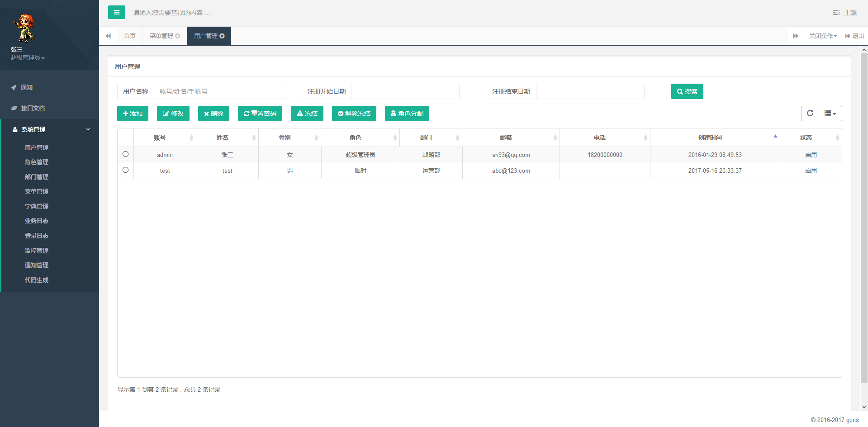Screen dimensions: 868x427
Task: Select the test user radio button
Action: tap(125, 170)
